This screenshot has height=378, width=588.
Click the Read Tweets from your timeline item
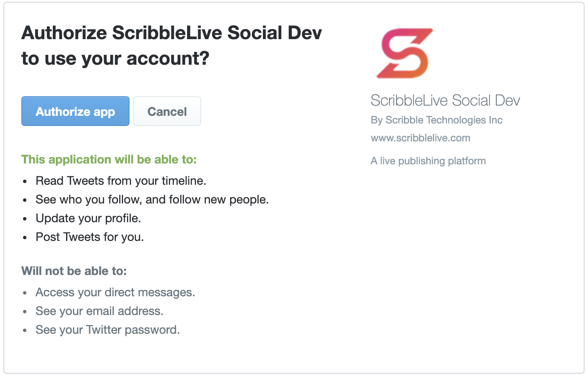121,181
